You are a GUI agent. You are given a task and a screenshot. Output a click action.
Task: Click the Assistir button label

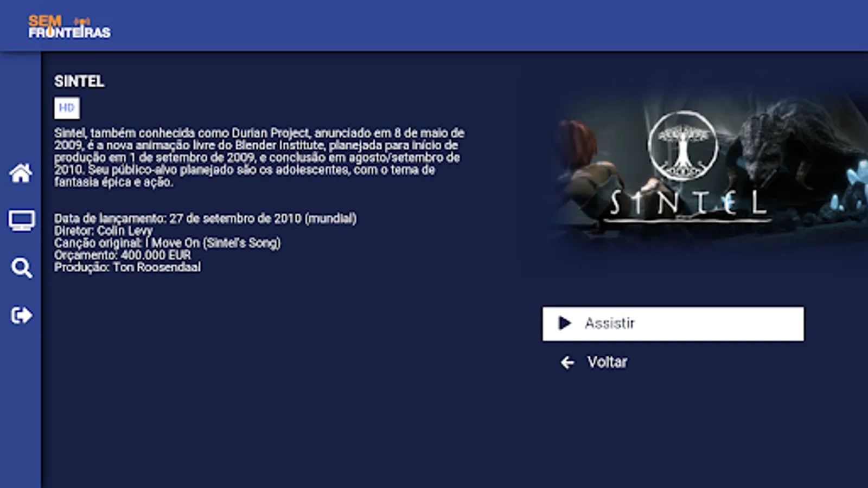[x=609, y=323]
